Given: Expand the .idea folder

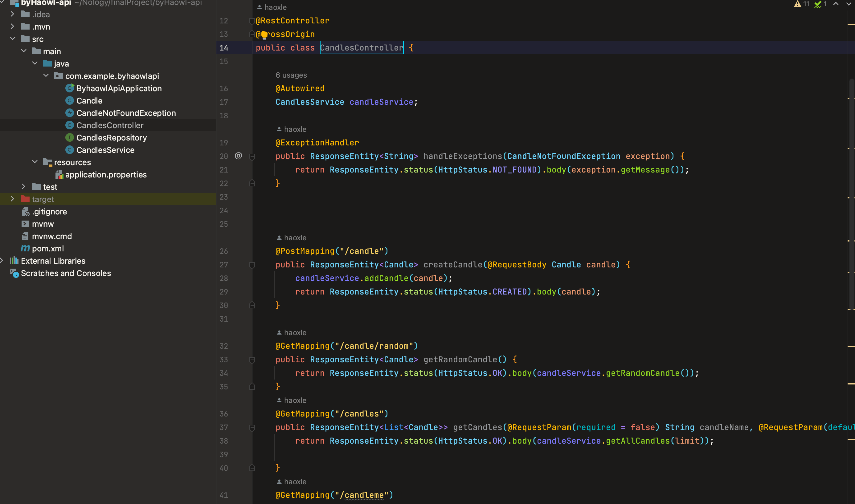Looking at the screenshot, I should tap(13, 14).
